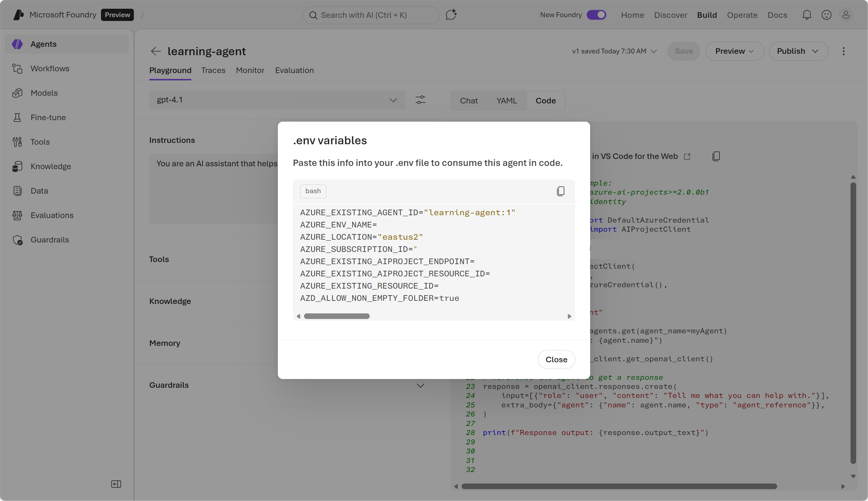Screen dimensions: 868x501
Task: Switch to the Evaluation tab
Action: pyautogui.click(x=294, y=70)
